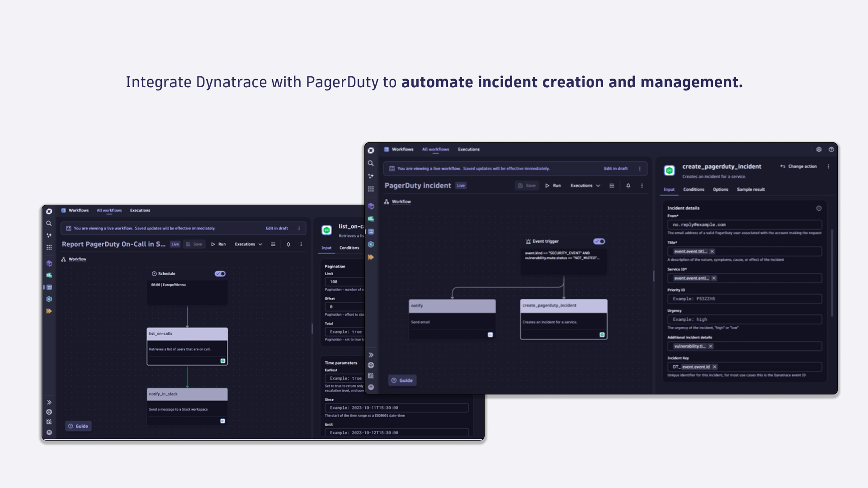Click the Davis AI sparkles icon in sidebar
The image size is (868, 488).
tap(371, 176)
